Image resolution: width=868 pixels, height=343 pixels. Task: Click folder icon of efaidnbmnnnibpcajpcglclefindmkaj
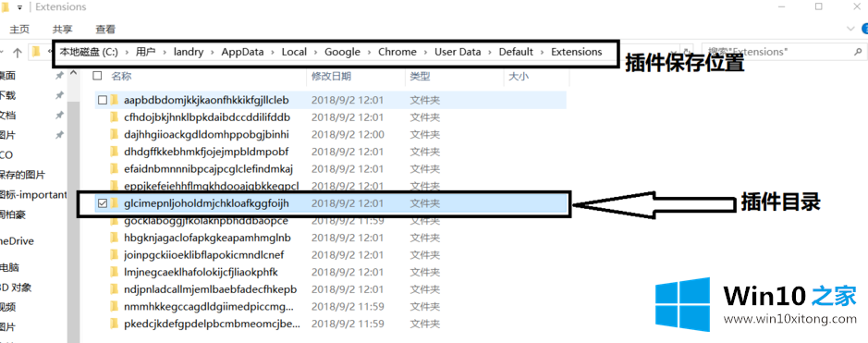[x=115, y=169]
